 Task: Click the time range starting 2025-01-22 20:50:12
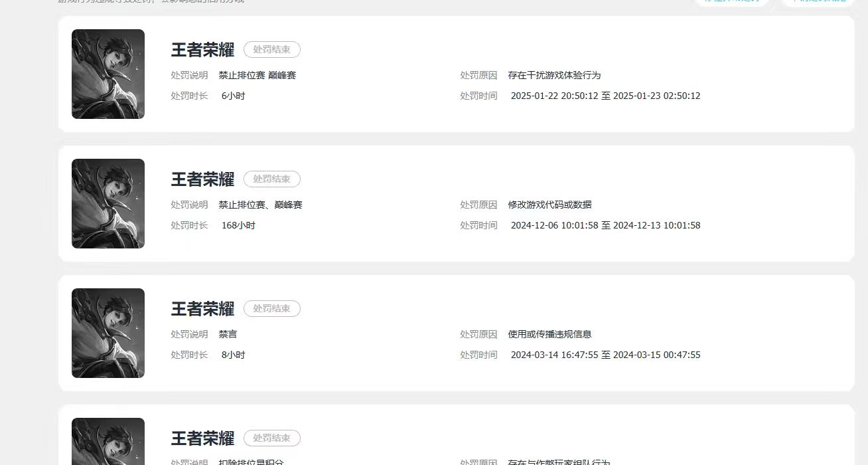coord(606,96)
